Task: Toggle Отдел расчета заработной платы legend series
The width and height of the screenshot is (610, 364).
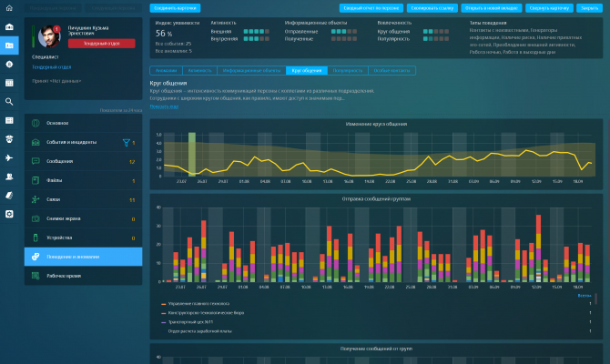Action: [197, 331]
